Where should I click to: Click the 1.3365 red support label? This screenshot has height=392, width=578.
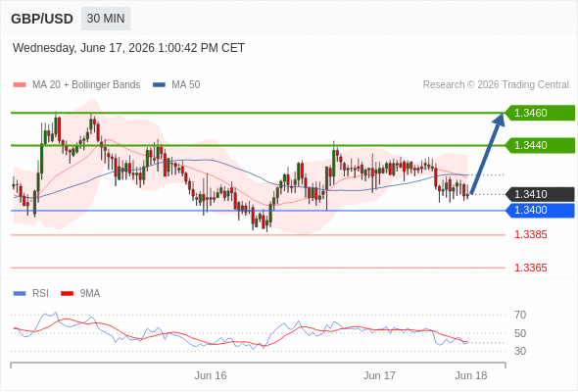pos(530,268)
